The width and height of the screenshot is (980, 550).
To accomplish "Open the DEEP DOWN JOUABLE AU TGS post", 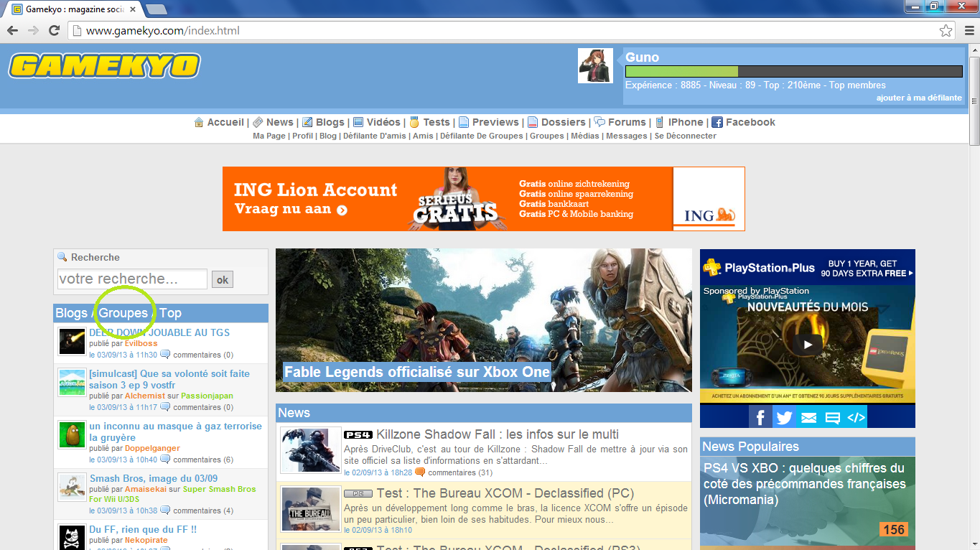I will [159, 332].
